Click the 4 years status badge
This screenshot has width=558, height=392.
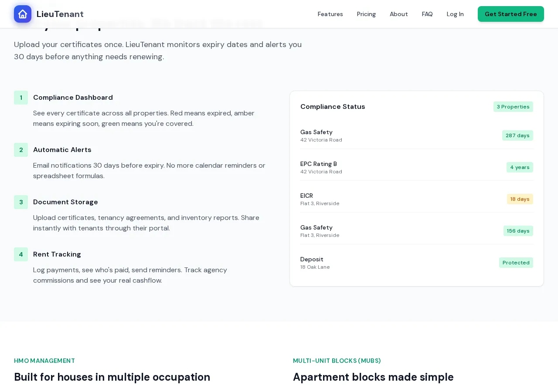point(520,167)
